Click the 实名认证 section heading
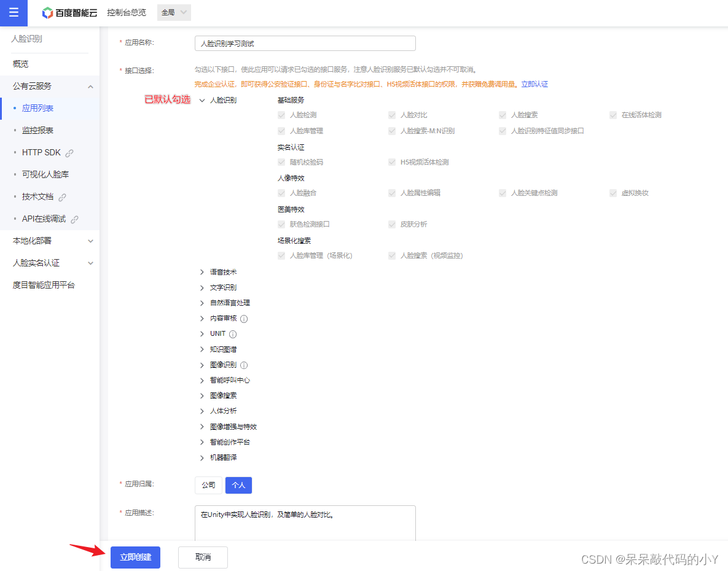This screenshot has width=728, height=571. point(291,147)
